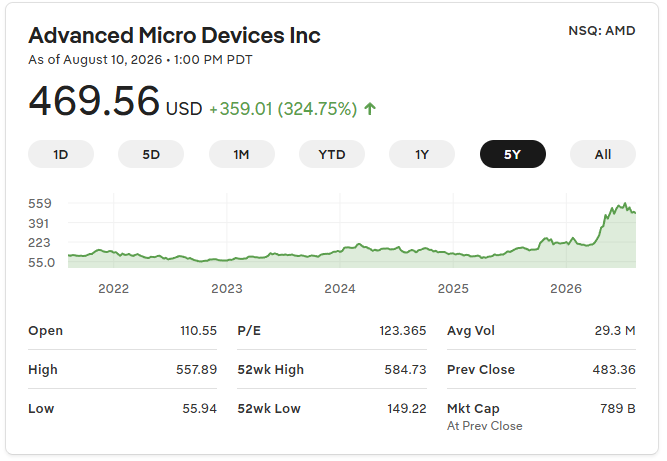This screenshot has height=461, width=667.
Task: Click the Avg Vol 29.3 M entry
Action: [542, 330]
